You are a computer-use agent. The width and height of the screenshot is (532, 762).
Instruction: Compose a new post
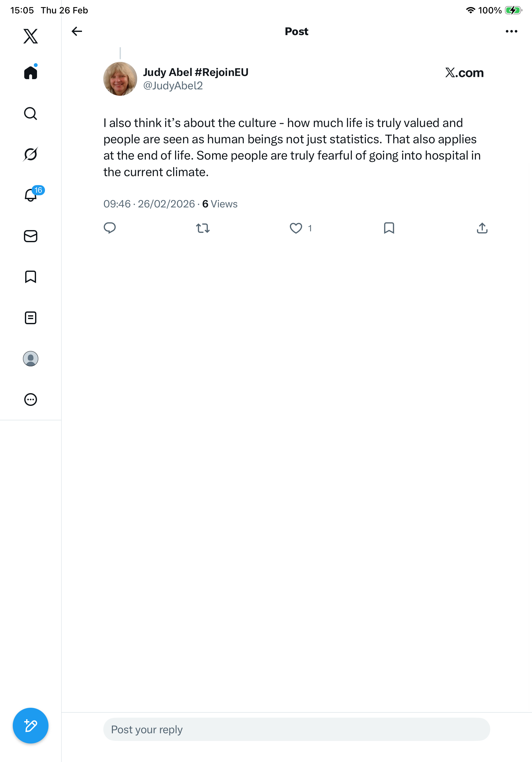(x=31, y=726)
